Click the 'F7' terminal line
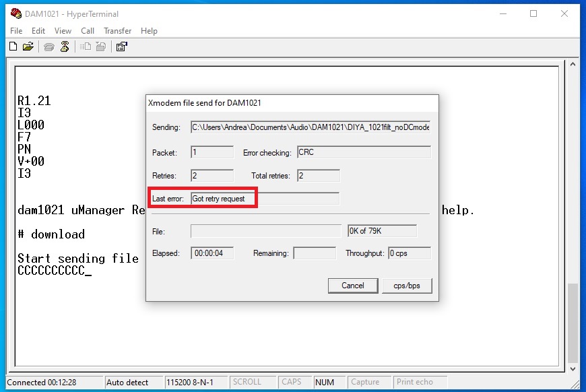The image size is (586, 392). pos(24,137)
